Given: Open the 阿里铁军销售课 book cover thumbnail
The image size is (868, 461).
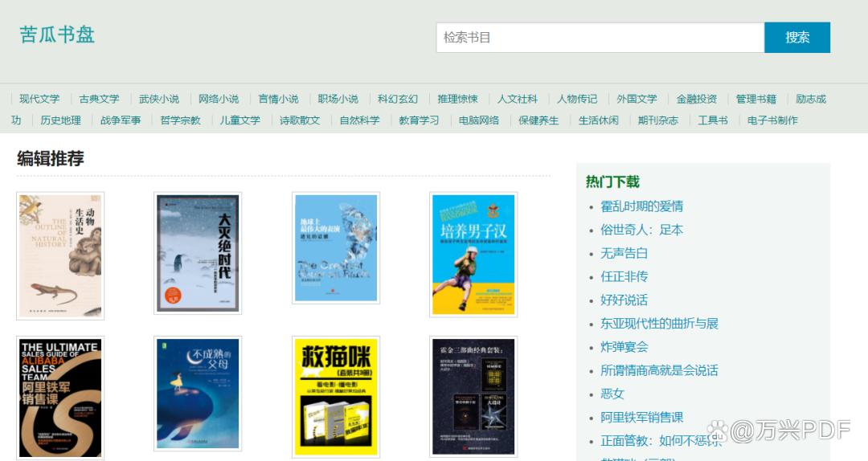Looking at the screenshot, I should (60, 398).
